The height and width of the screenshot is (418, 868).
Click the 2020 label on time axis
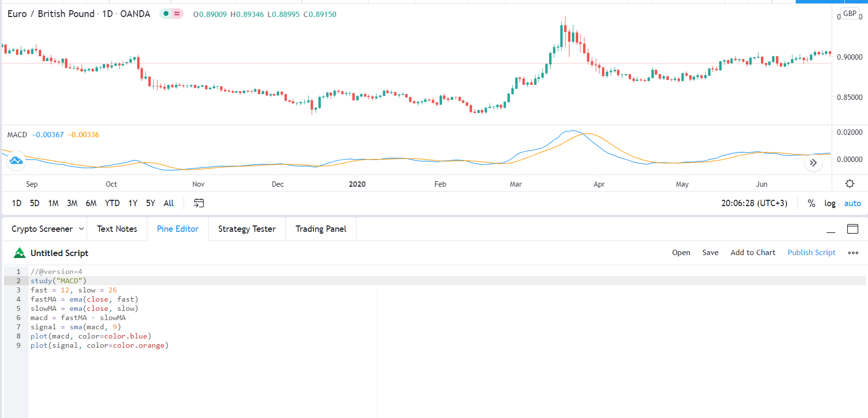pyautogui.click(x=357, y=184)
